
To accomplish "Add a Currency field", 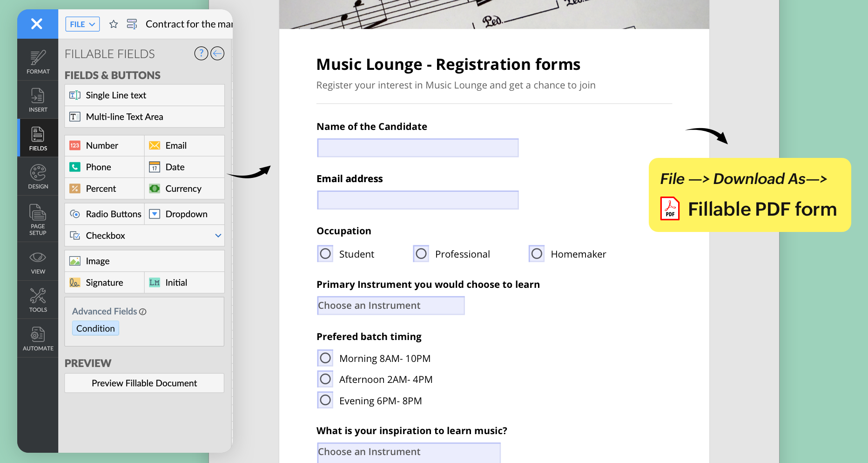I will pos(184,189).
